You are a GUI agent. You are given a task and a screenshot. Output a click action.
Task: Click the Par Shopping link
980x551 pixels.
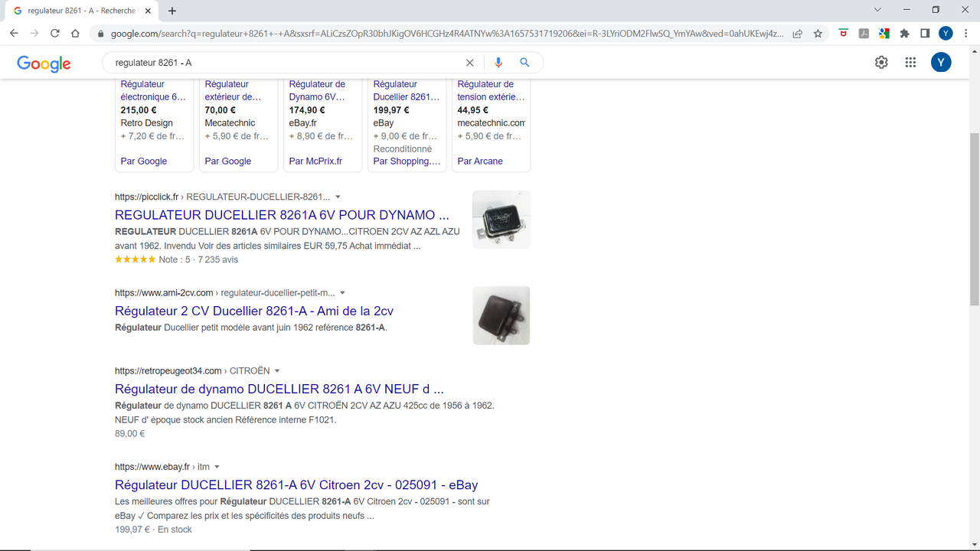coord(407,161)
